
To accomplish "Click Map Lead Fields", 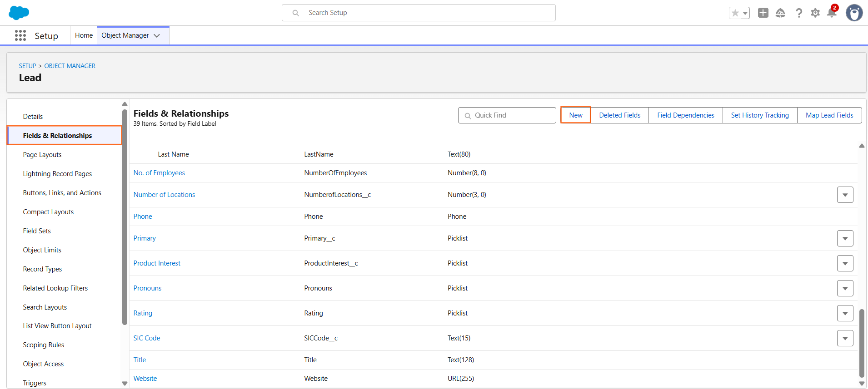I will (x=829, y=115).
